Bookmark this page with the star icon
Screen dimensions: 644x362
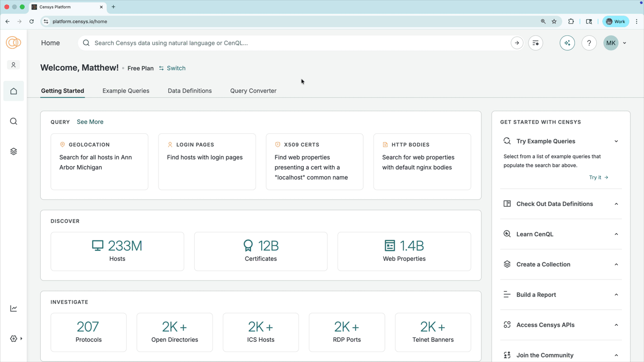point(554,22)
